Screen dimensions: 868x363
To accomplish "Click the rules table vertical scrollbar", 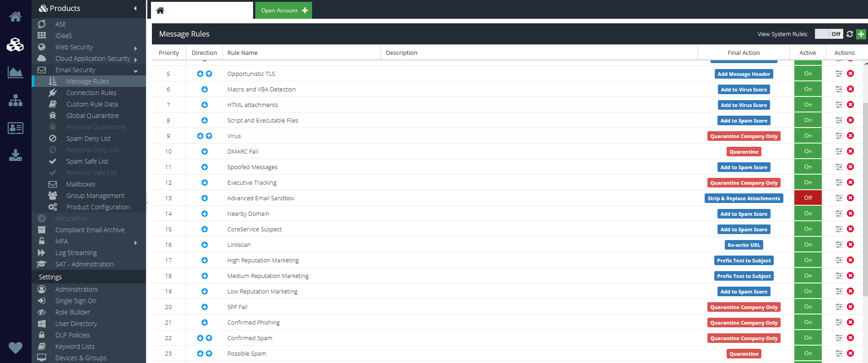I will click(865, 199).
